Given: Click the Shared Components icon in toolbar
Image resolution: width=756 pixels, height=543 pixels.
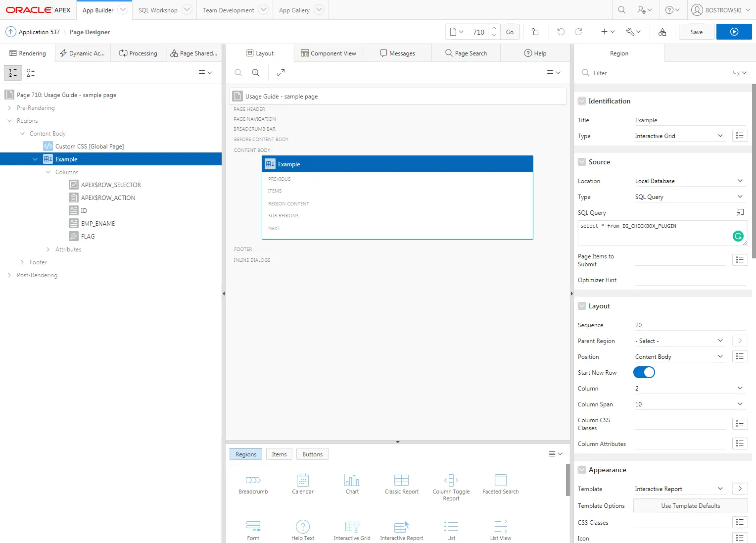Looking at the screenshot, I should [662, 32].
